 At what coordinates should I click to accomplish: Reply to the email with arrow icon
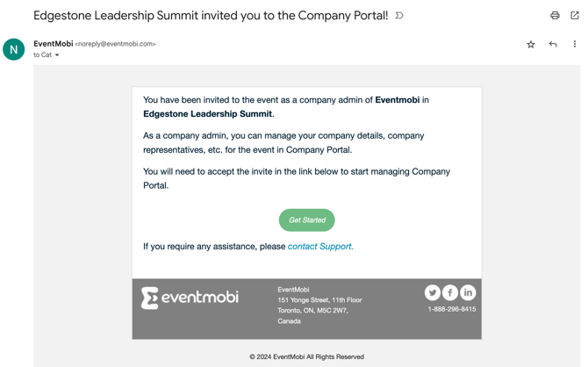pyautogui.click(x=553, y=44)
